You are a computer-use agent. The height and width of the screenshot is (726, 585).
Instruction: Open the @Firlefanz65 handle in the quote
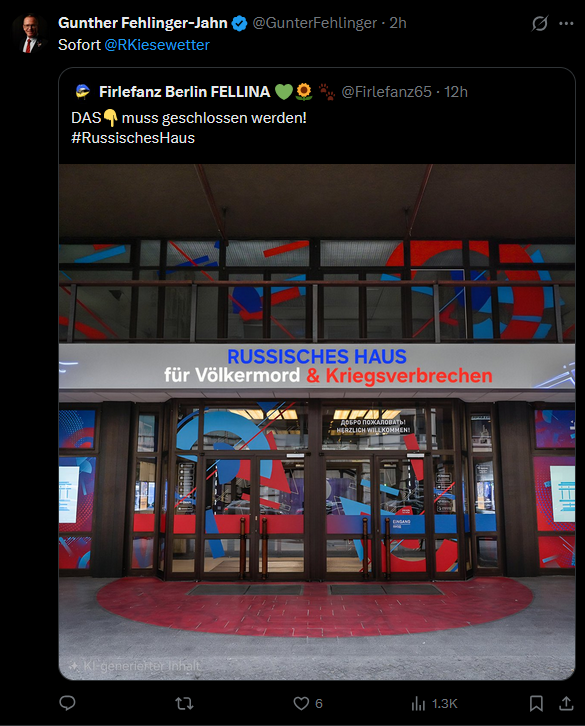[386, 92]
